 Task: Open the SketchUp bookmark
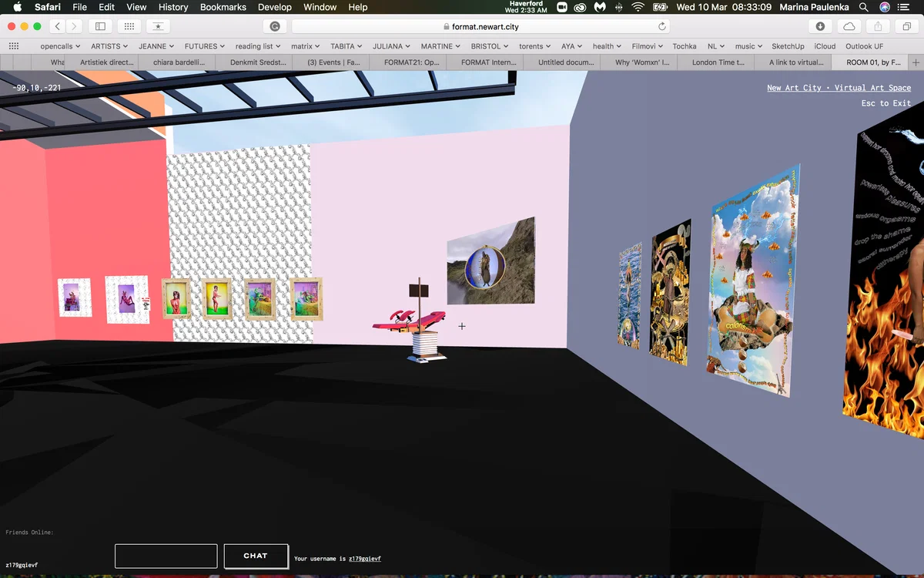[788, 46]
